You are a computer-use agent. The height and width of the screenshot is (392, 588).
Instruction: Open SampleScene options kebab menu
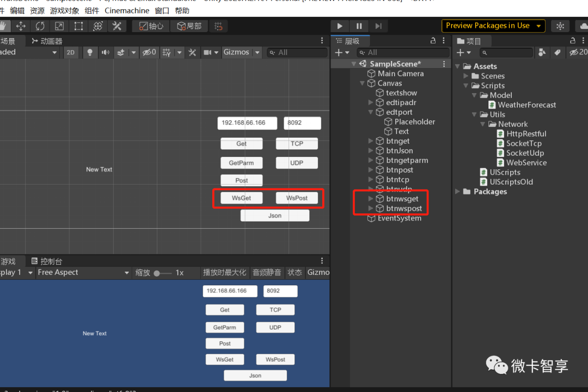444,64
